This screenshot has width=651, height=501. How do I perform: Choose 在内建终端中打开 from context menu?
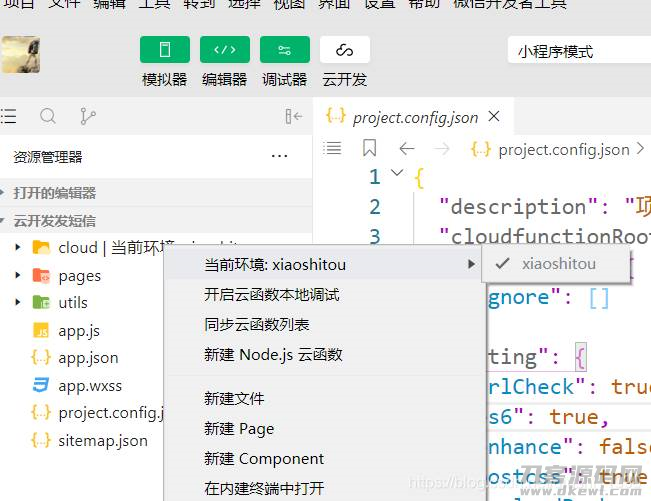coord(264,489)
